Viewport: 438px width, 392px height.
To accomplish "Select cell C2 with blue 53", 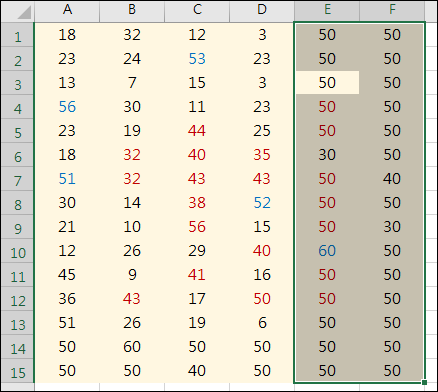I will pyautogui.click(x=197, y=59).
